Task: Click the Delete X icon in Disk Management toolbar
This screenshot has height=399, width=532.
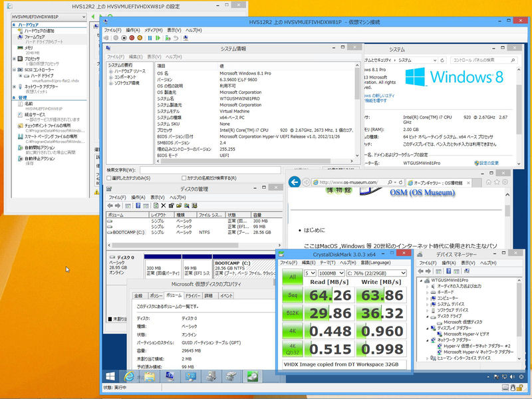Action: (163, 205)
